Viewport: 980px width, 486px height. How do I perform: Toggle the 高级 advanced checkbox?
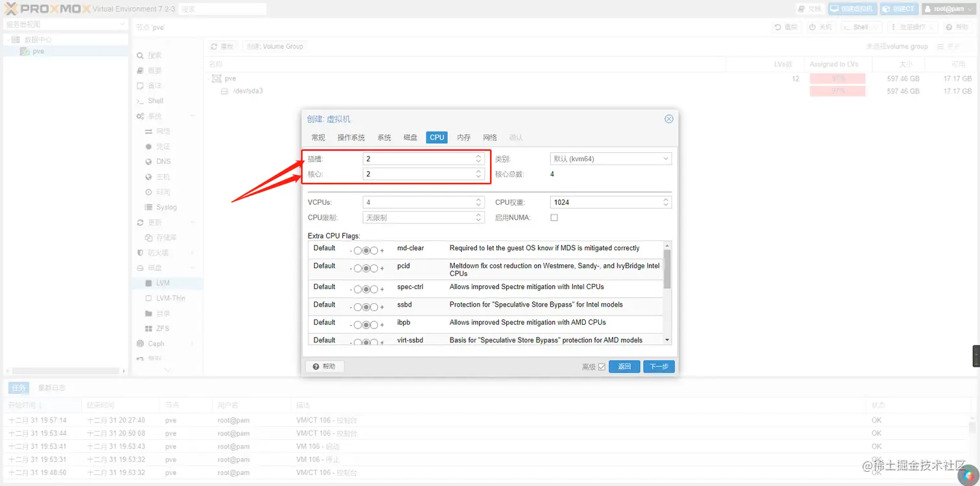point(601,367)
